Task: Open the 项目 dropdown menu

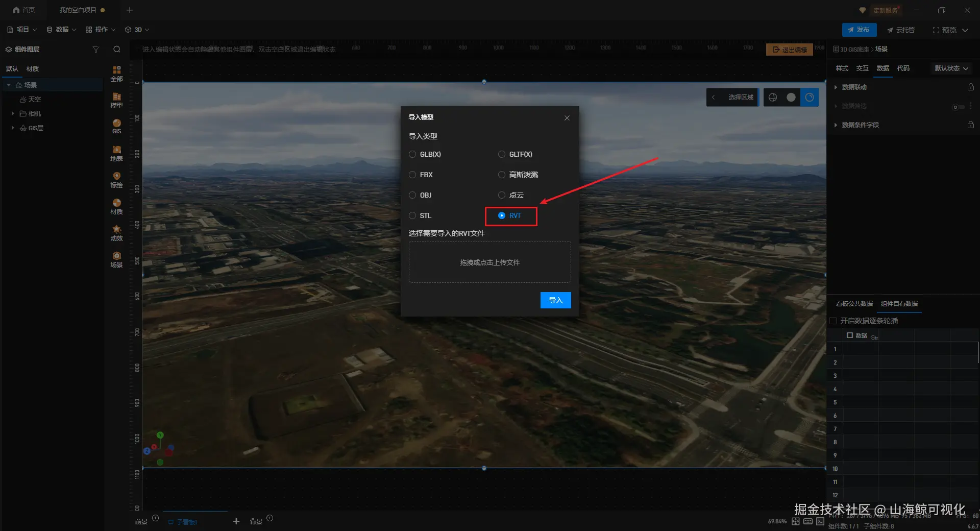Action: pyautogui.click(x=21, y=30)
